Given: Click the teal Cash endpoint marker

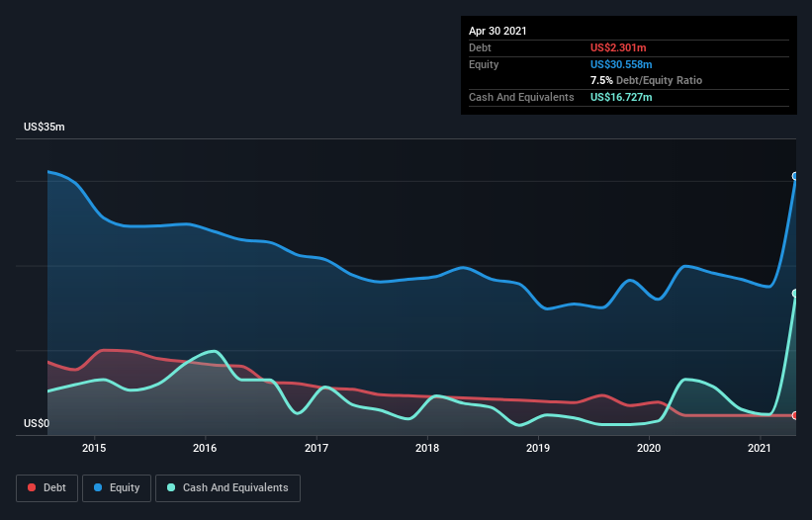Looking at the screenshot, I should tap(795, 294).
